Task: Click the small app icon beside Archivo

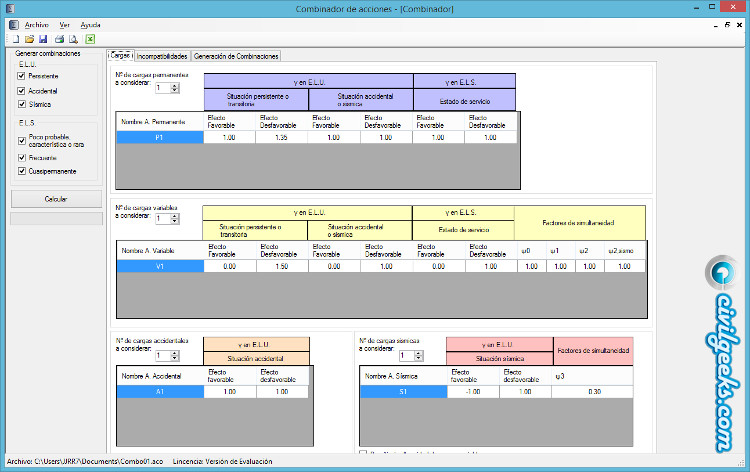Action: [x=13, y=23]
